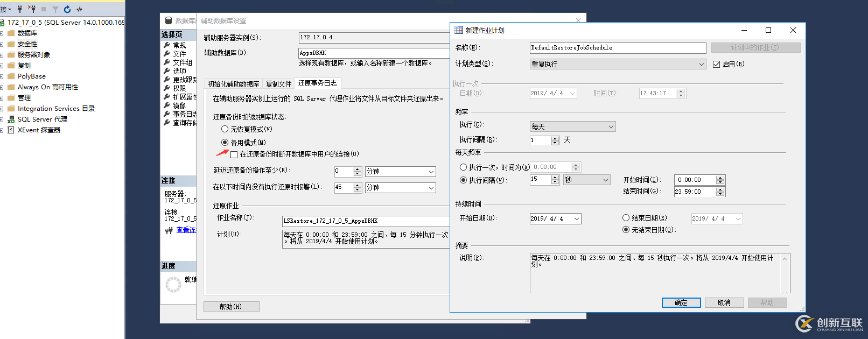868x339 pixels.
Task: Click the Integration Services 目录 folder icon
Action: coord(11,109)
